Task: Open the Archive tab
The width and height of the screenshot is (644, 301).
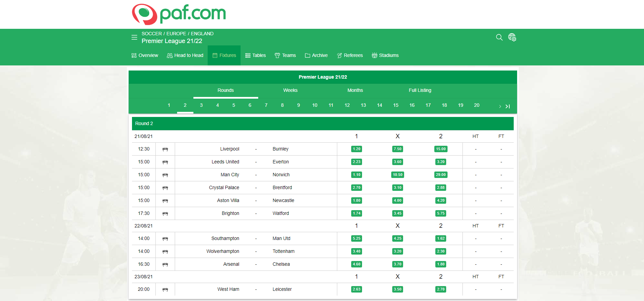Action: [316, 55]
